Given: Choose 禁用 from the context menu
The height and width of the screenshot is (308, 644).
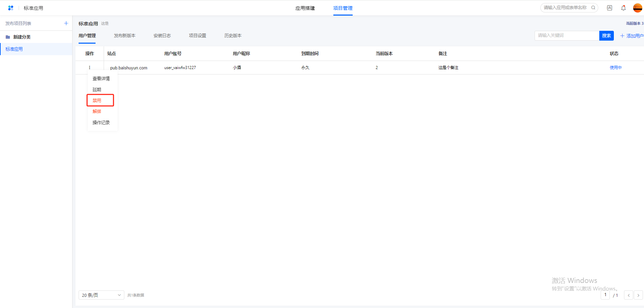Looking at the screenshot, I should coord(97,101).
